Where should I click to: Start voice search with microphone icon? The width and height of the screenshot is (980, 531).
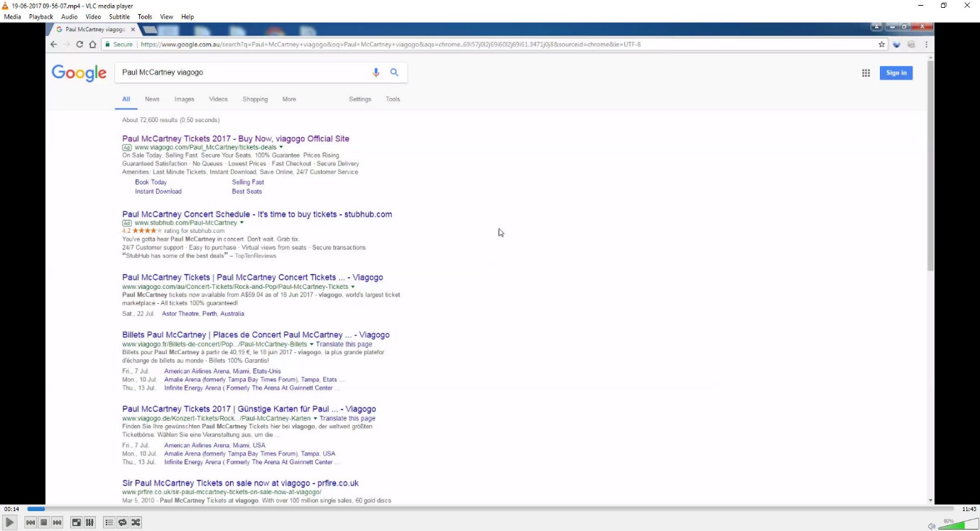pos(376,72)
